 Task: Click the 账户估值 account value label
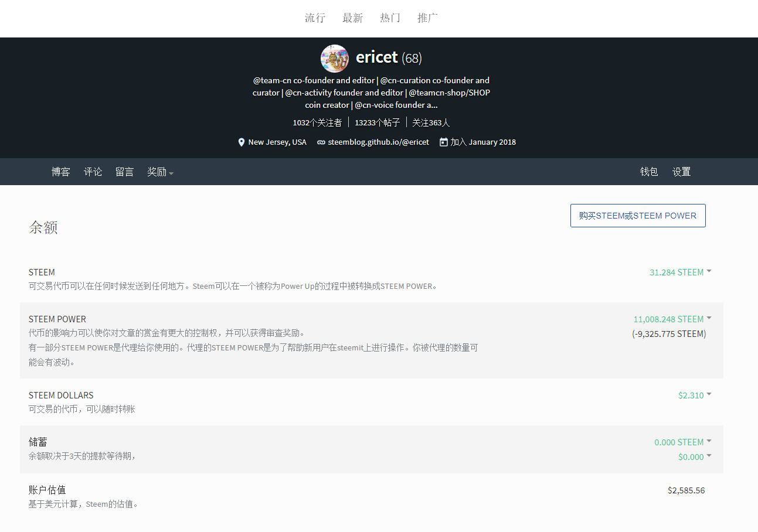point(47,490)
